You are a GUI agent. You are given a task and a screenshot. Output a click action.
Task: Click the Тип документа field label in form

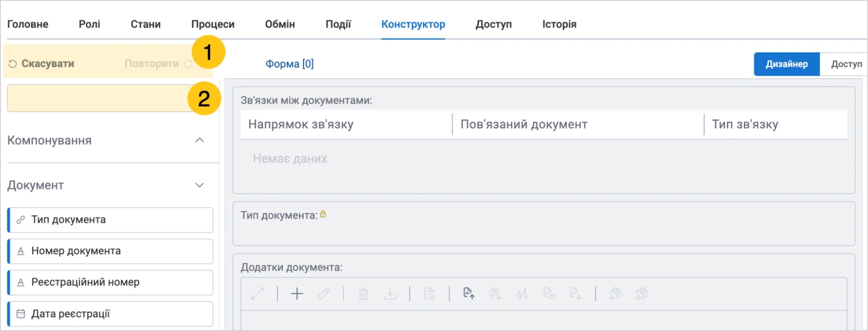(x=279, y=215)
